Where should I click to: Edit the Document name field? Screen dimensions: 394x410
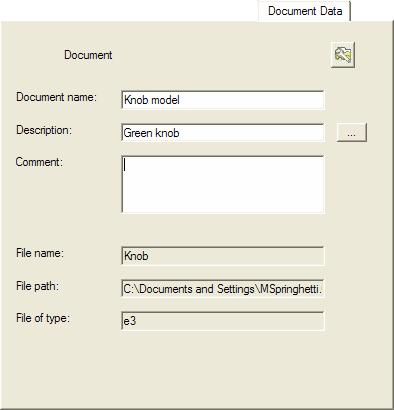223,100
